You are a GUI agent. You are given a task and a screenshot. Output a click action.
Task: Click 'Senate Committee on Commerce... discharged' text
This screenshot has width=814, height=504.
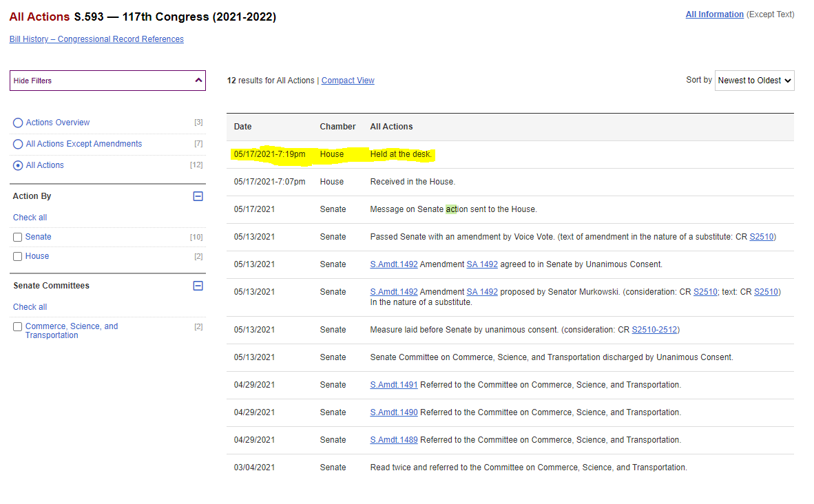click(x=552, y=357)
